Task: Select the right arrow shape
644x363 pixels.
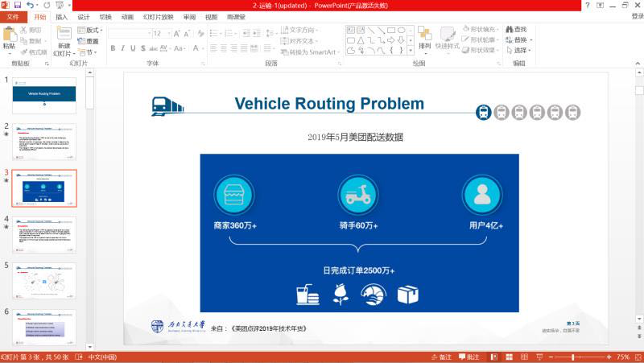Action: tap(391, 40)
